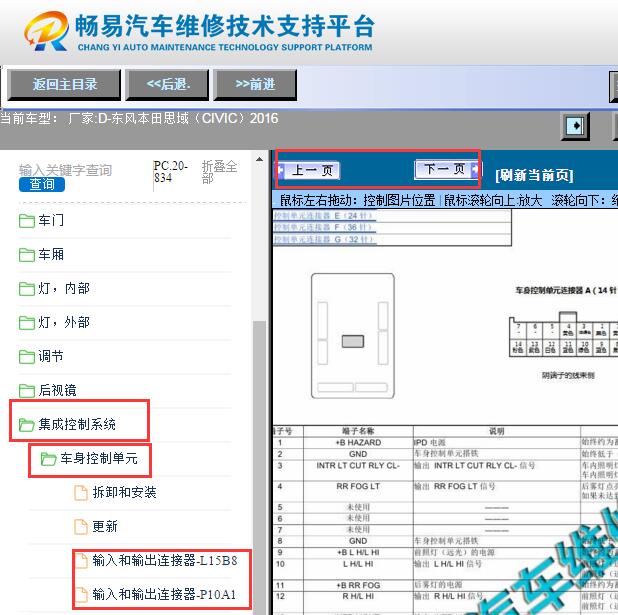Click the page icon beside 输入和输出连接器-L15B8
This screenshot has height=615, width=618.
point(82,561)
